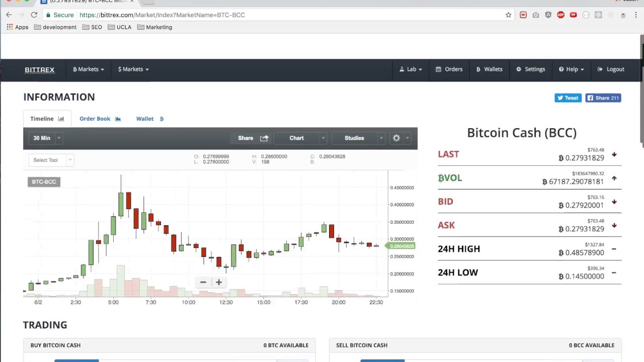Screen dimensions: 644x362
Task: Open the development bookmarks folder
Action: (55, 27)
